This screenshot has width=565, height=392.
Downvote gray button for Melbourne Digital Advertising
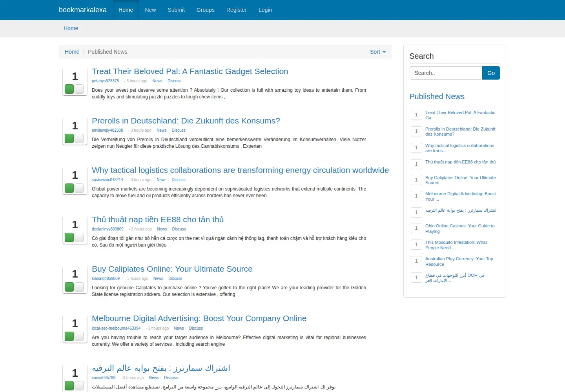79,336
